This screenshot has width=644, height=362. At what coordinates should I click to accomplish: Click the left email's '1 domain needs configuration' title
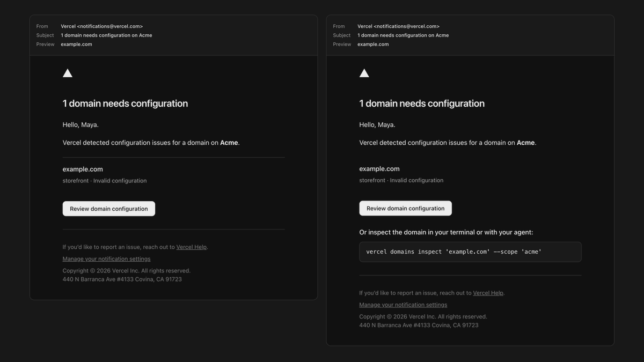[x=126, y=104]
